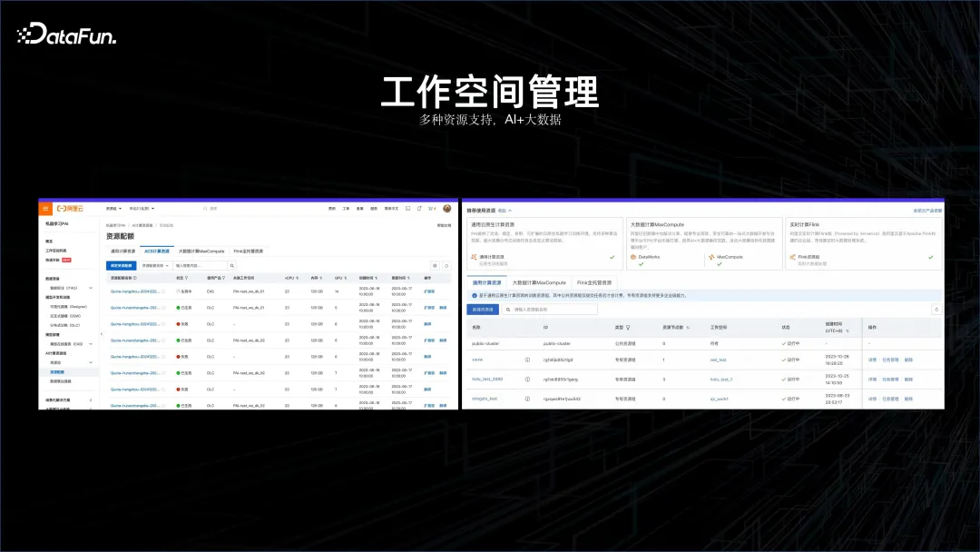Click the resource group name search input field
This screenshot has width=980, height=552.
pyautogui.click(x=548, y=310)
